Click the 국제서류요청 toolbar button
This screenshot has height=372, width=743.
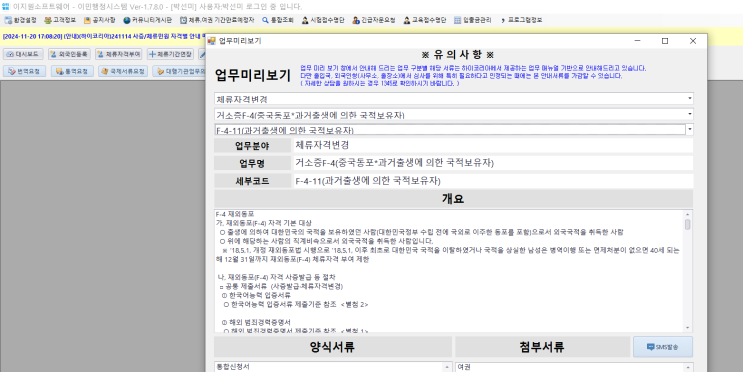click(x=123, y=72)
